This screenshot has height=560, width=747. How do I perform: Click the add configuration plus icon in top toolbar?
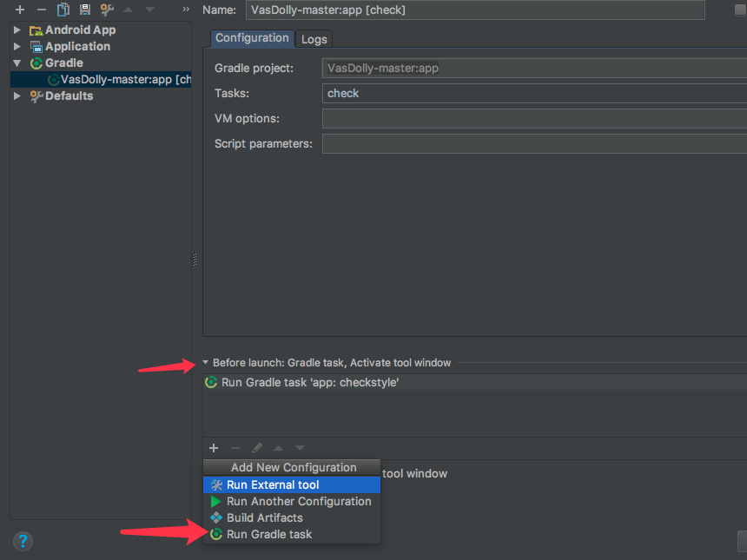point(19,10)
